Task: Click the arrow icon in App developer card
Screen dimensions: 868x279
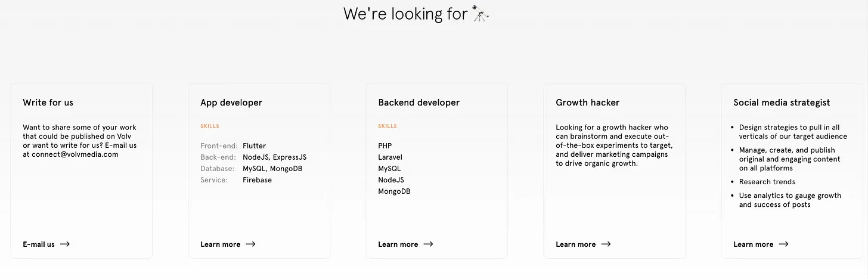Action: tap(250, 244)
